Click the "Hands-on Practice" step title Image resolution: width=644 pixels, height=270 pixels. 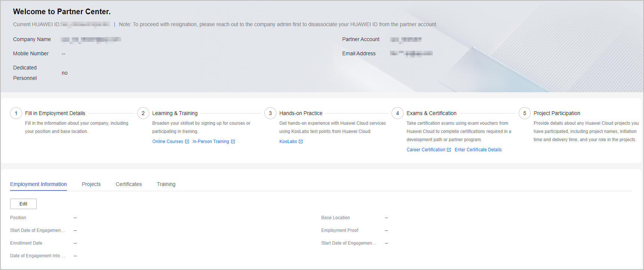click(x=301, y=113)
